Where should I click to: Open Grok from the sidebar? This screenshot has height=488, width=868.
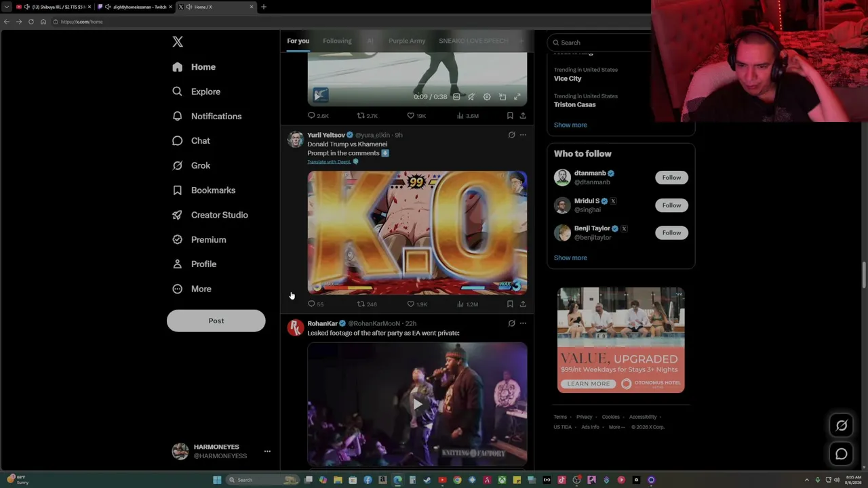(x=191, y=165)
